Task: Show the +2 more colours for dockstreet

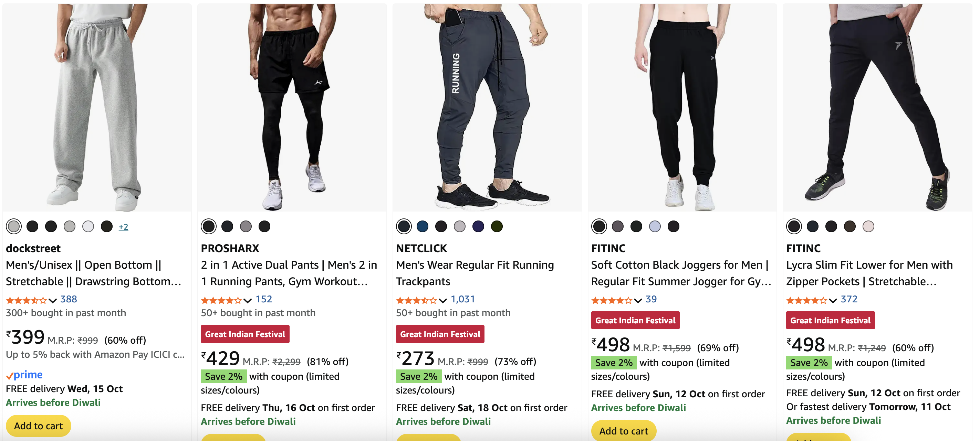Action: pyautogui.click(x=123, y=227)
